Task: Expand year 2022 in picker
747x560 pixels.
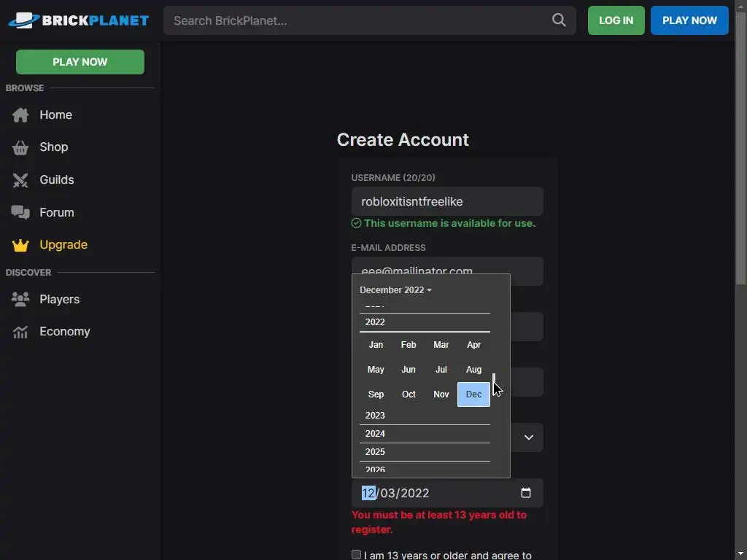Action: coord(425,322)
